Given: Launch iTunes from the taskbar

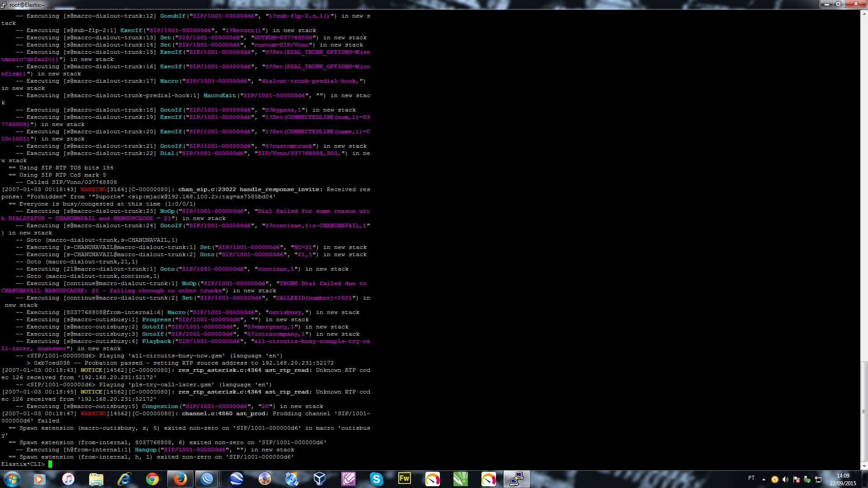Looking at the screenshot, I should [x=68, y=479].
